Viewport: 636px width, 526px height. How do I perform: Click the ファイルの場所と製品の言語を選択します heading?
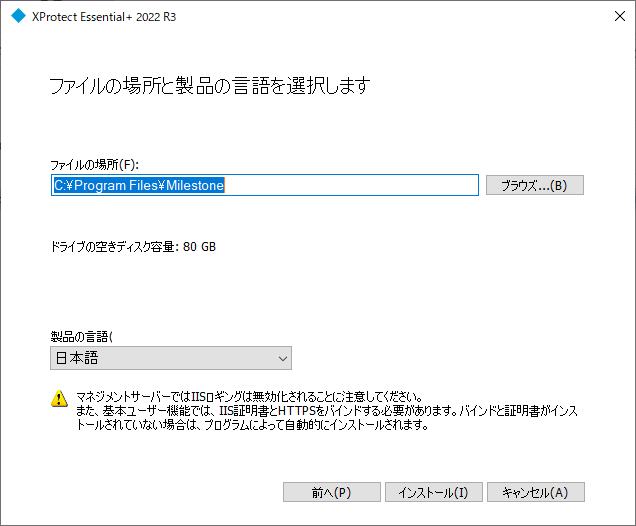coord(210,86)
